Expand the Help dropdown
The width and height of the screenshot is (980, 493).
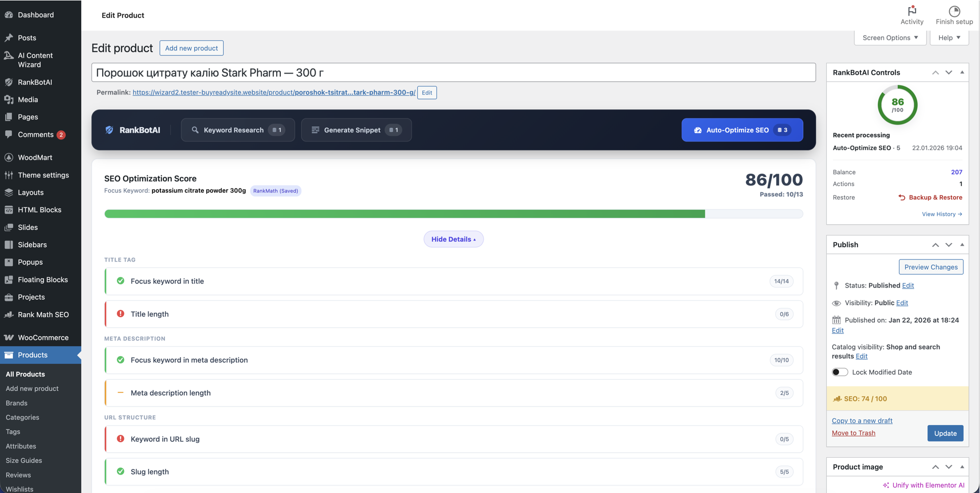click(x=948, y=37)
